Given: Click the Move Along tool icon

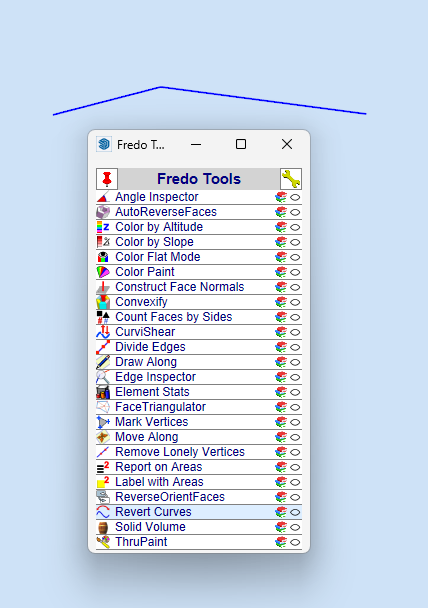Looking at the screenshot, I should click(103, 437).
